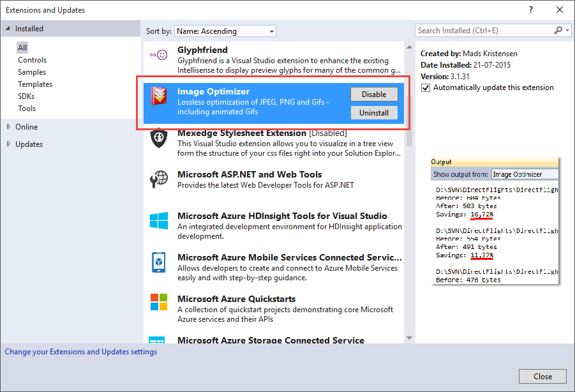This screenshot has height=392, width=575.
Task: Select Mexedge Stylesheet Extension [Disabled] title
Action: [262, 133]
